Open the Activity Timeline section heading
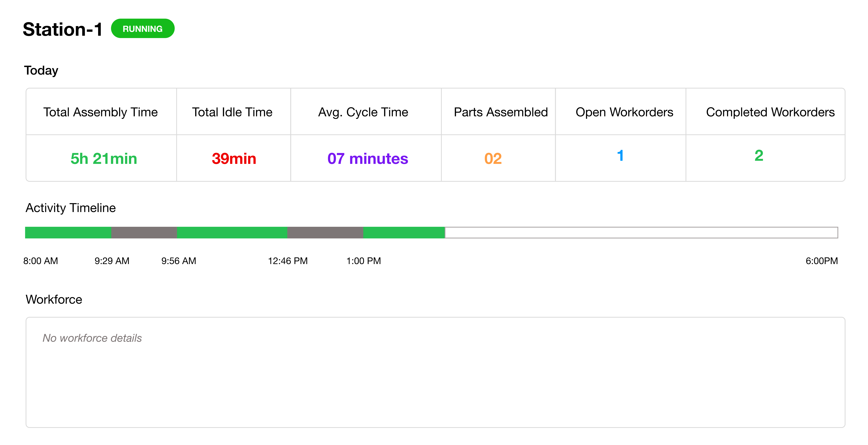Viewport: 868px width, 445px height. pyautogui.click(x=71, y=208)
